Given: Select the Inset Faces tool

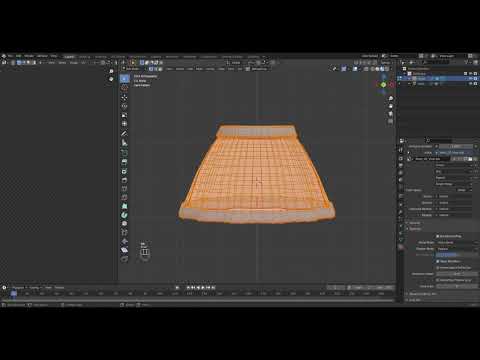Looking at the screenshot, I should (124, 171).
